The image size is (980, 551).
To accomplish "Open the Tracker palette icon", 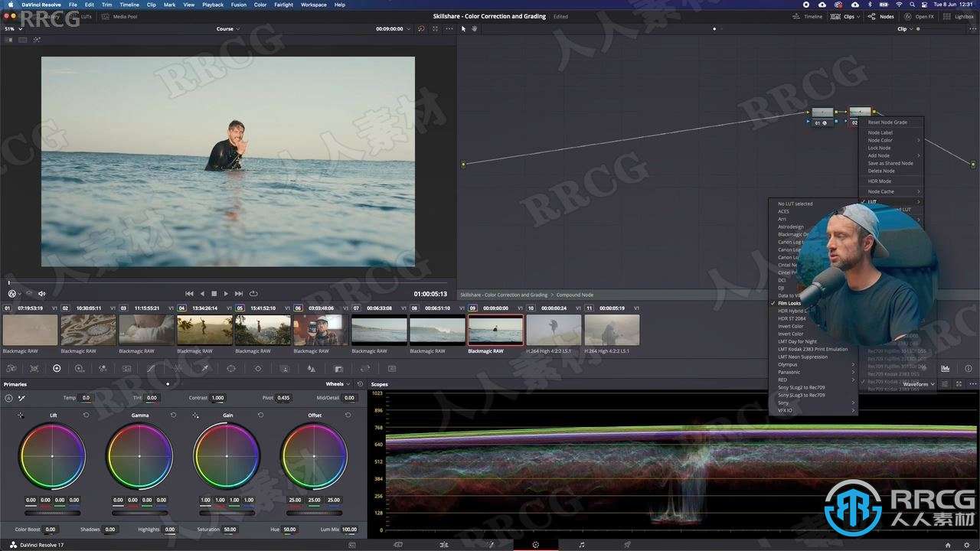I will (258, 368).
